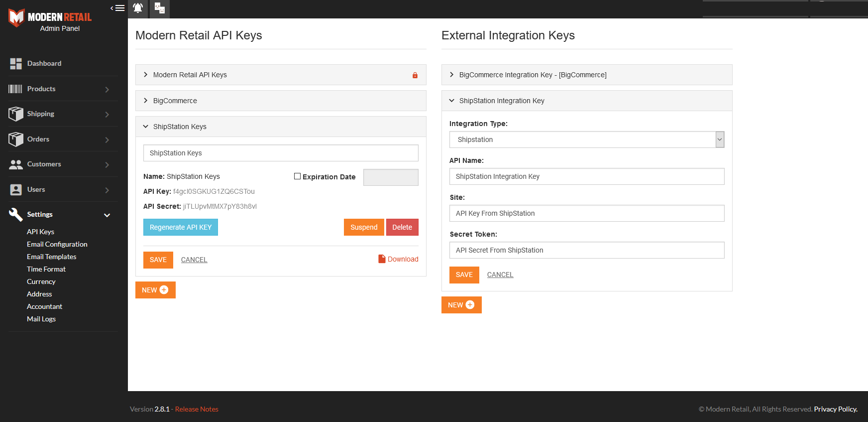
Task: Suspend the ShipStation key
Action: (x=364, y=227)
